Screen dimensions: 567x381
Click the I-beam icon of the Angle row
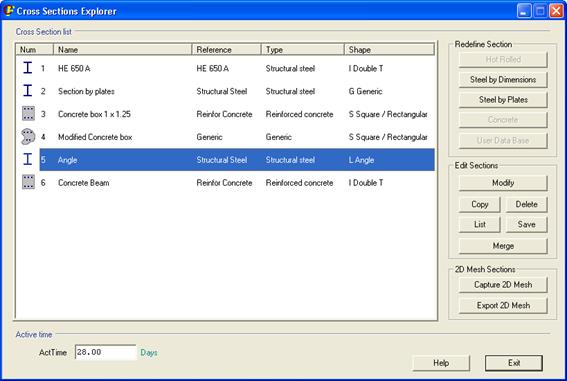point(28,159)
